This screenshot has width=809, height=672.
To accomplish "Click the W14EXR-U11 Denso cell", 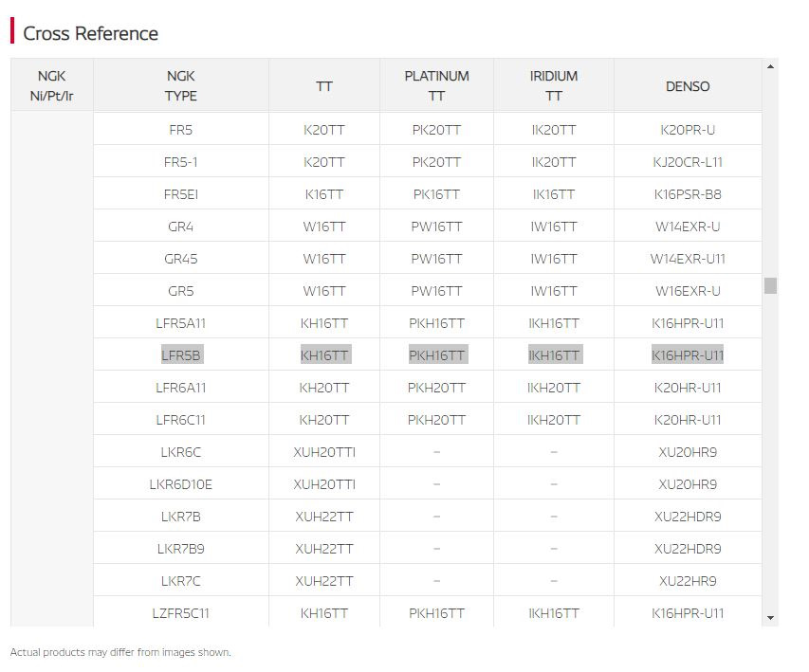I will (688, 259).
